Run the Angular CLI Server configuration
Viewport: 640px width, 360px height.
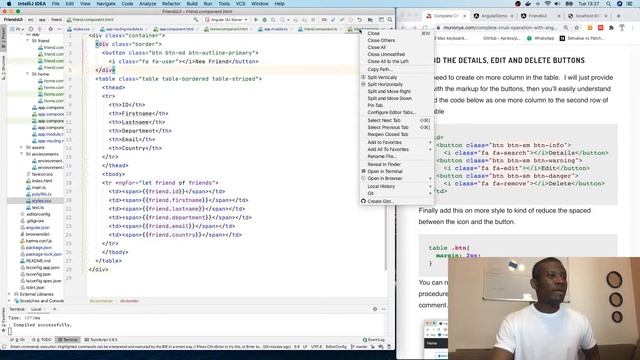256,20
